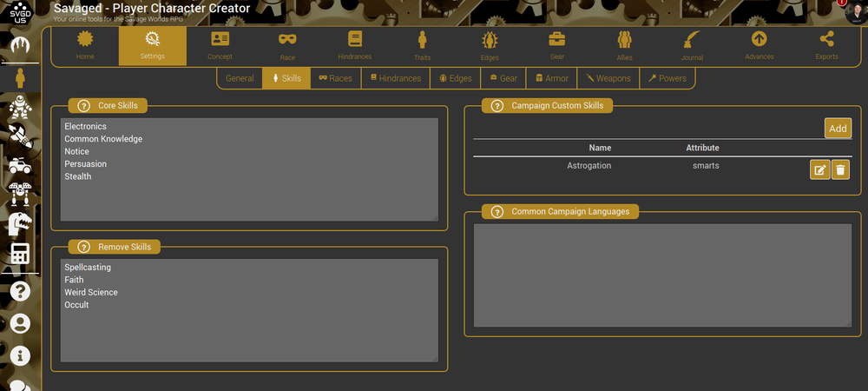Switch to the Armor settings tab
The height and width of the screenshot is (391, 868).
coord(552,79)
